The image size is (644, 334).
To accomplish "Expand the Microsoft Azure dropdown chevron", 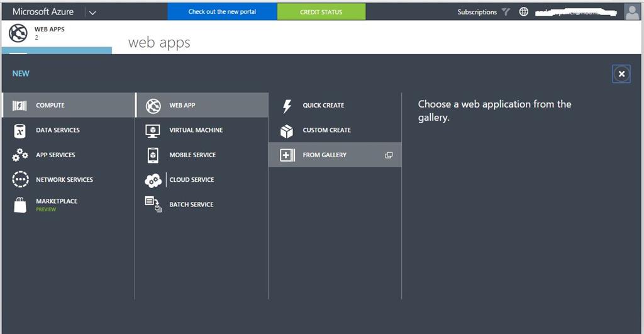I will (x=93, y=13).
